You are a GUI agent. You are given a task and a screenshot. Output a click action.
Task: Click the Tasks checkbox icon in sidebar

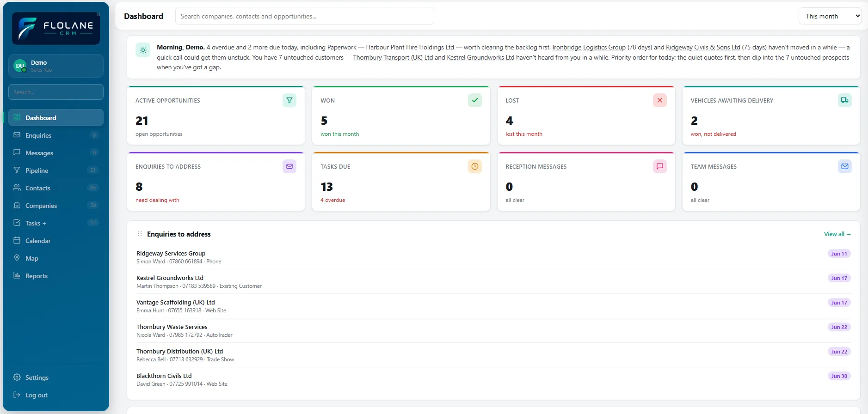17,223
